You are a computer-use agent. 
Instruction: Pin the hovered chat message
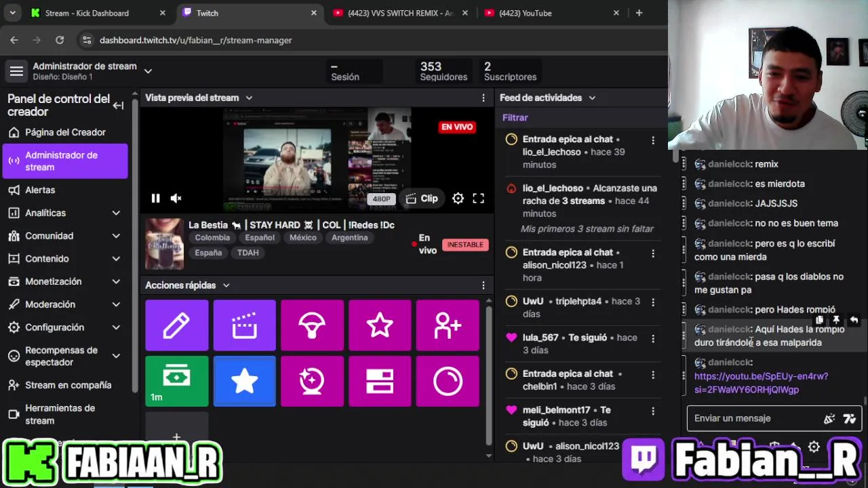(837, 320)
